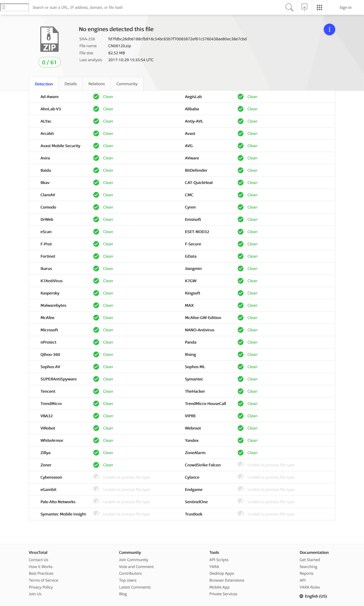The width and height of the screenshot is (364, 606).
Task: Click the ZIP file type icon
Action: click(x=49, y=39)
